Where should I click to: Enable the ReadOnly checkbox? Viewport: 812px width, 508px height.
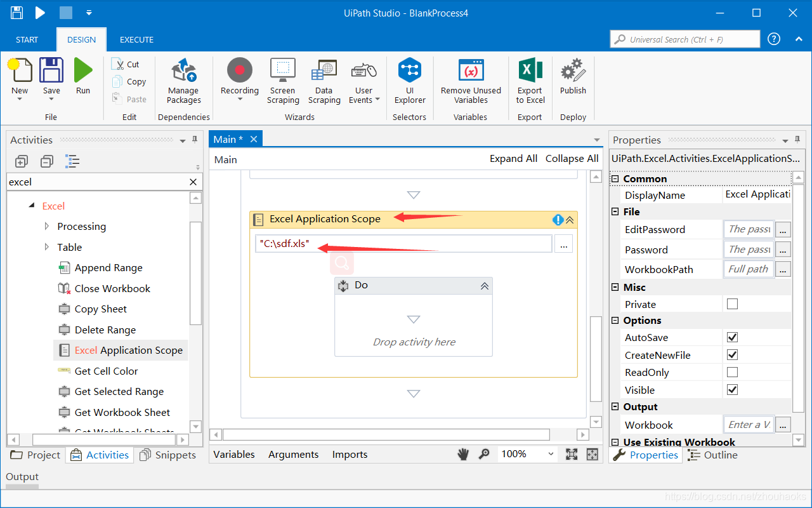pyautogui.click(x=733, y=372)
